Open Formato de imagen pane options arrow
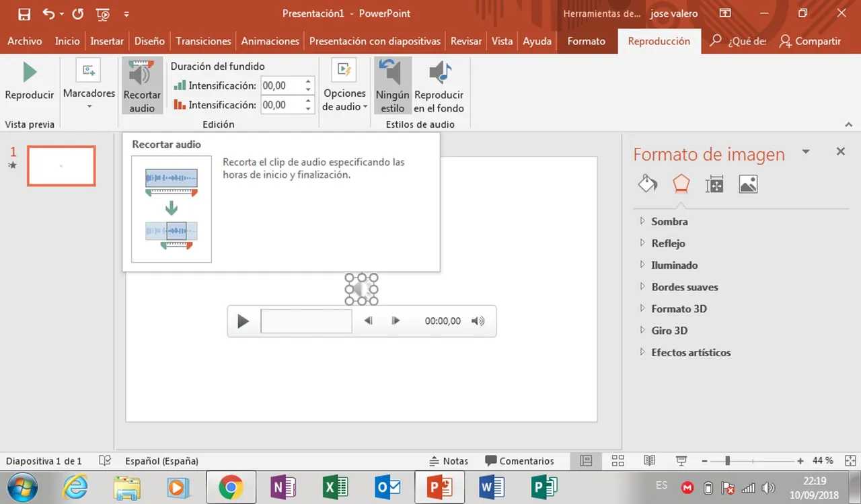 click(x=806, y=152)
